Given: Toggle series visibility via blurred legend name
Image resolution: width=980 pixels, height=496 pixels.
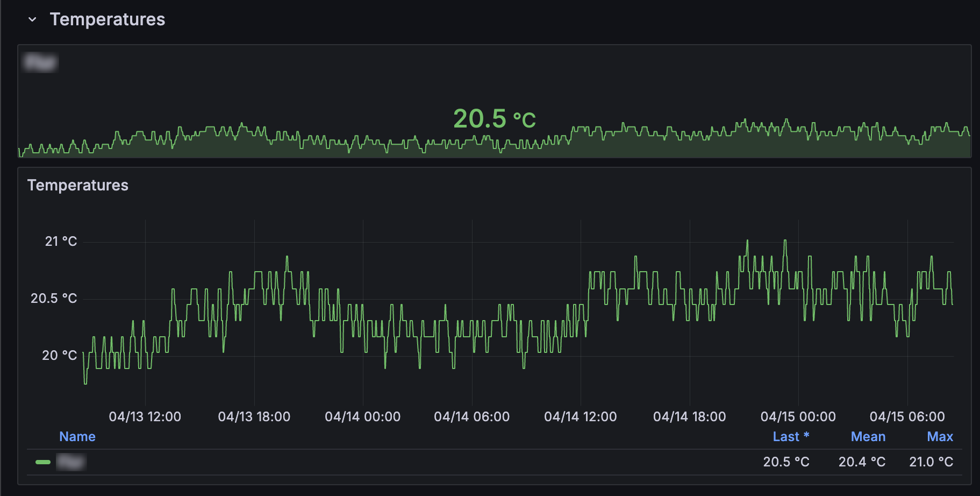Looking at the screenshot, I should [71, 462].
